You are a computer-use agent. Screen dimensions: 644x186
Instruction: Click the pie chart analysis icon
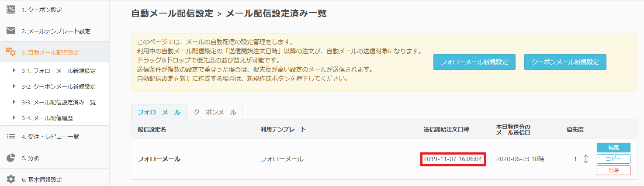coord(11,158)
